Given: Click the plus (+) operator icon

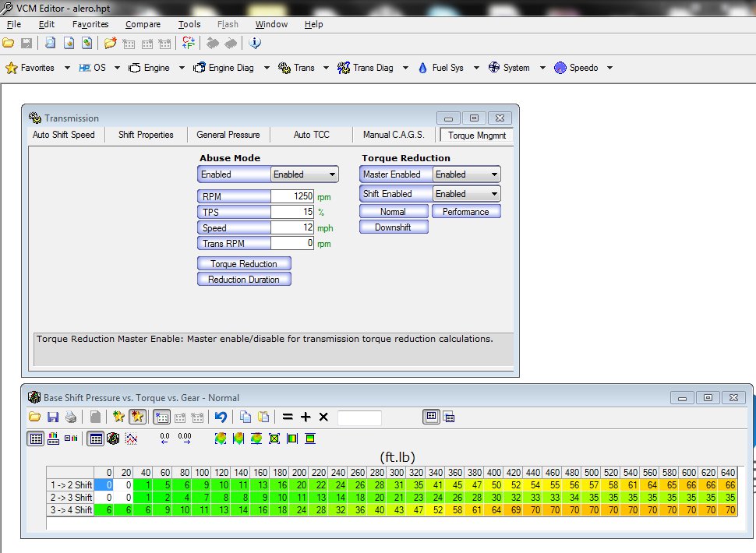Looking at the screenshot, I should [x=306, y=417].
